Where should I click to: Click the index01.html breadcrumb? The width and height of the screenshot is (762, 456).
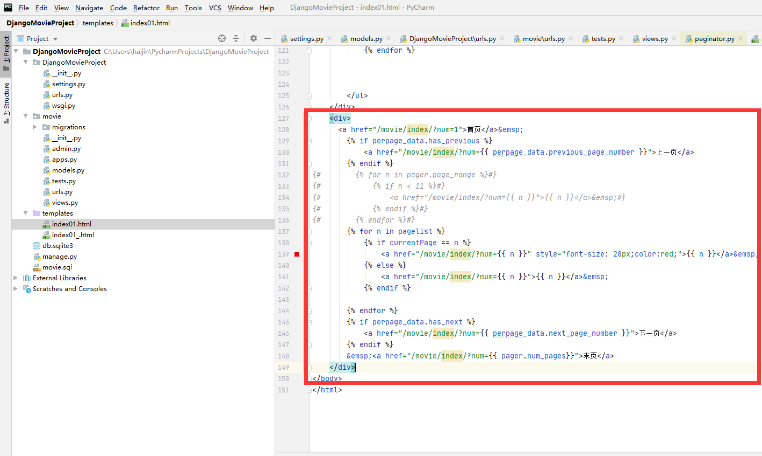coord(145,23)
